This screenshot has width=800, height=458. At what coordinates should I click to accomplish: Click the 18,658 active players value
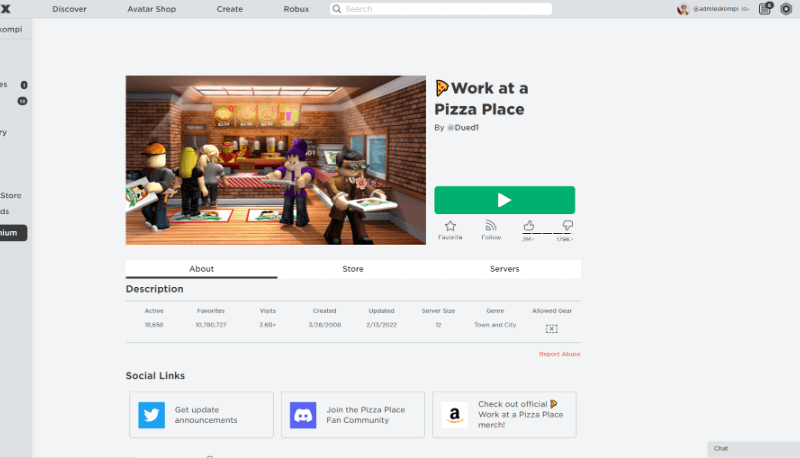coord(154,325)
